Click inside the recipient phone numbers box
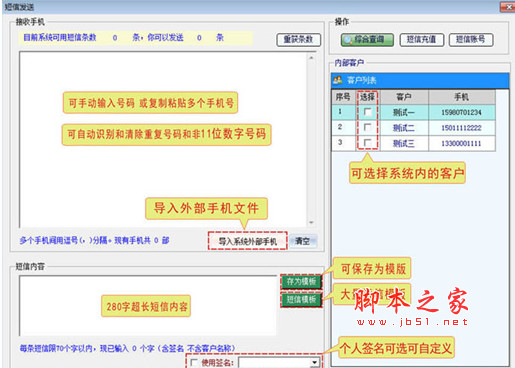 click(x=163, y=140)
